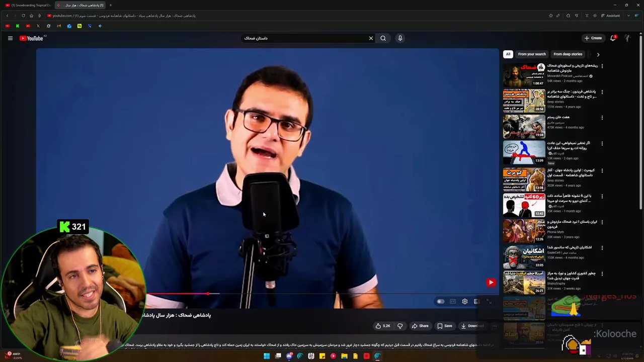The image size is (644, 362).
Task: Select the From deep stories chip
Action: click(x=568, y=54)
